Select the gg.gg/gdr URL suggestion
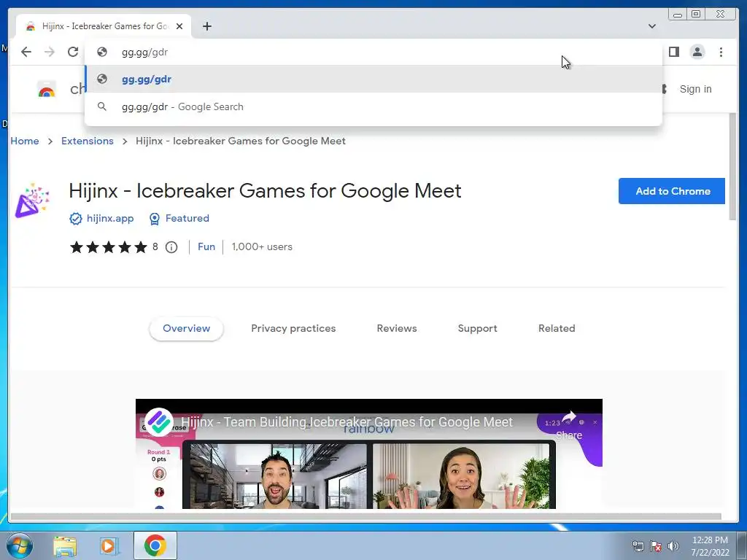747x560 pixels. click(x=373, y=79)
